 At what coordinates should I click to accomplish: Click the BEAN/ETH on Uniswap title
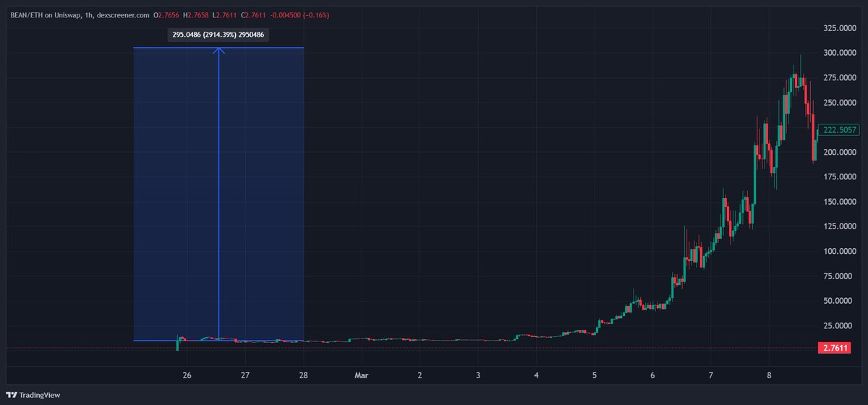coord(45,14)
